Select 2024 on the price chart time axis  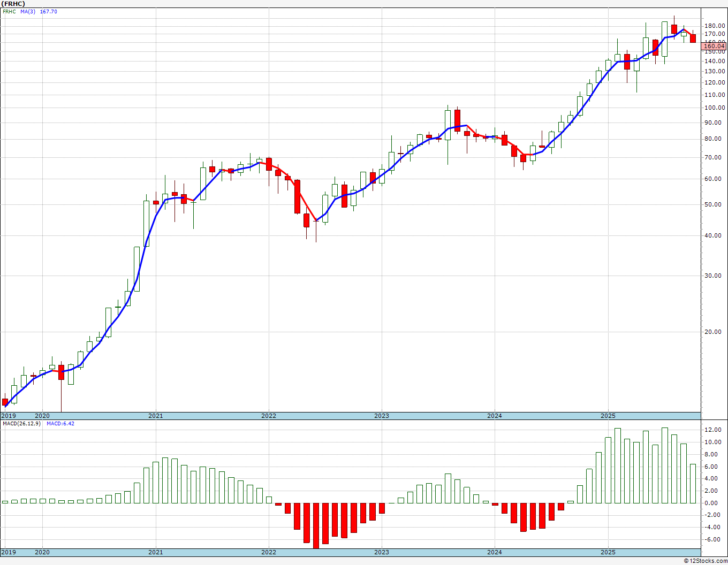(x=495, y=416)
